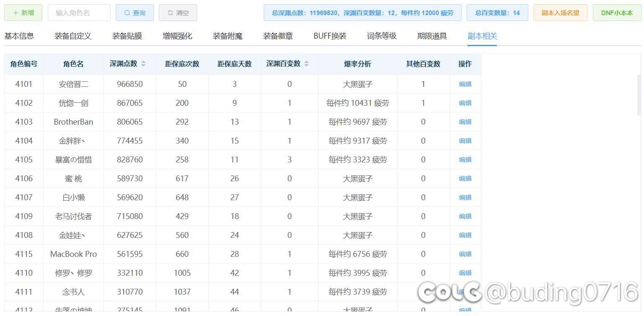Edit row for 恍惚一剑
The width and height of the screenshot is (644, 316).
point(465,103)
